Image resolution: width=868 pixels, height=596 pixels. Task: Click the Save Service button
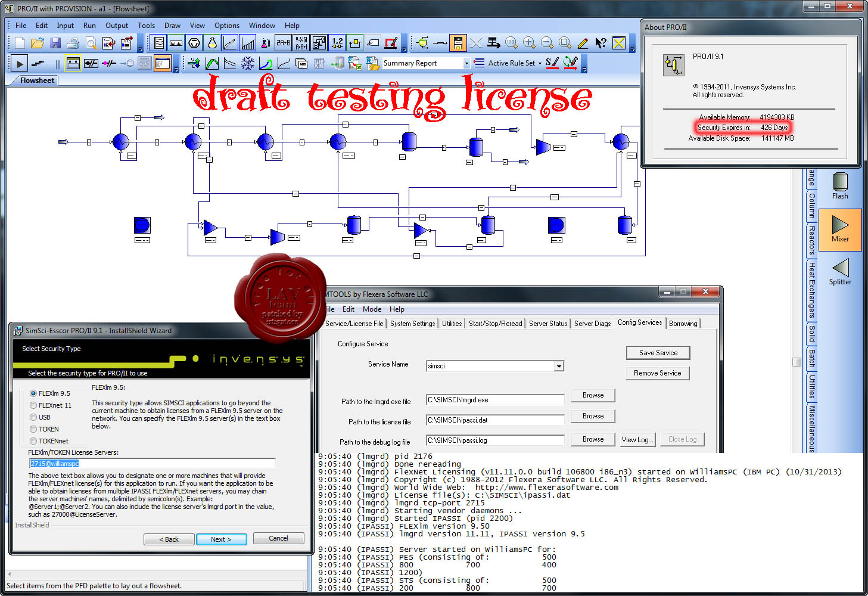(x=658, y=353)
